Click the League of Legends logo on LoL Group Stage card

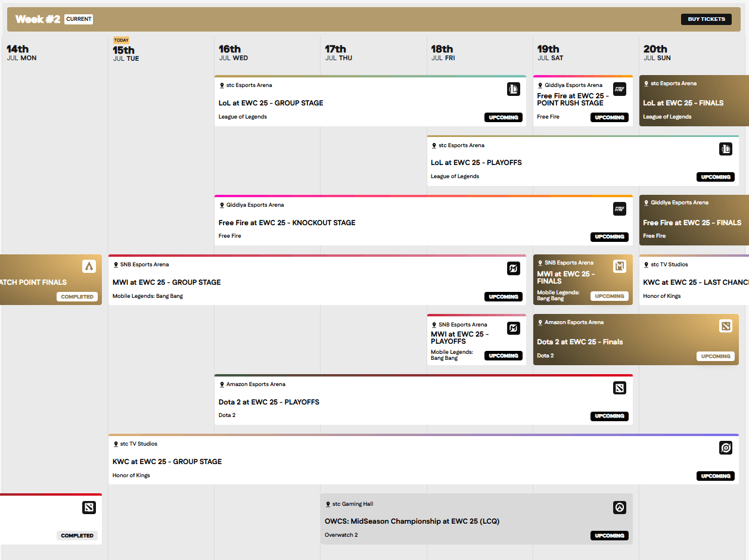tap(514, 89)
